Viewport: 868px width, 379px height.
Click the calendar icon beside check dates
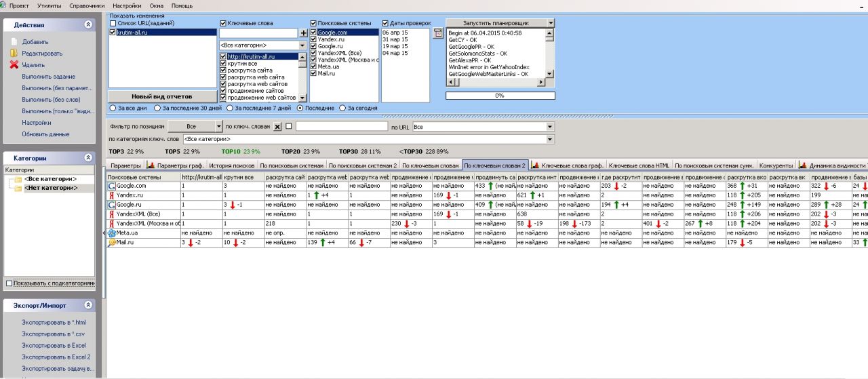pos(437,33)
